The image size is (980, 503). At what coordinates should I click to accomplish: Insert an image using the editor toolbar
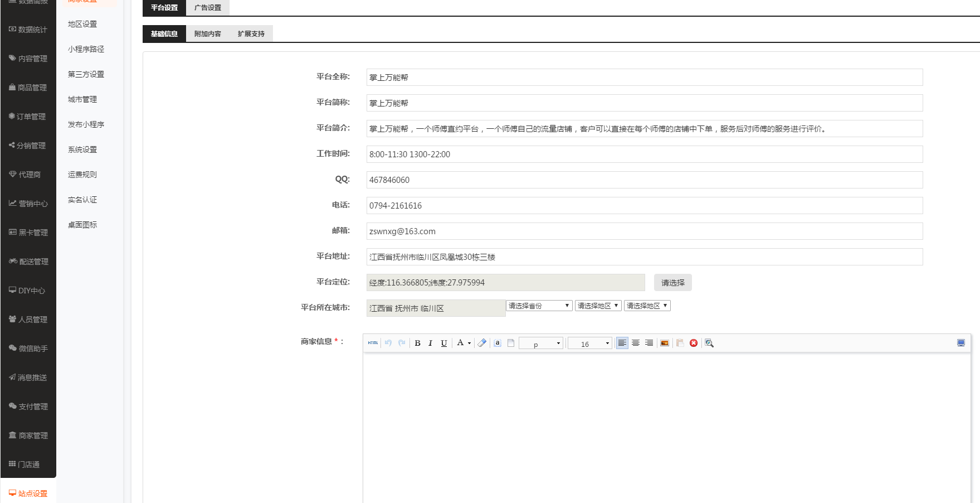[665, 343]
